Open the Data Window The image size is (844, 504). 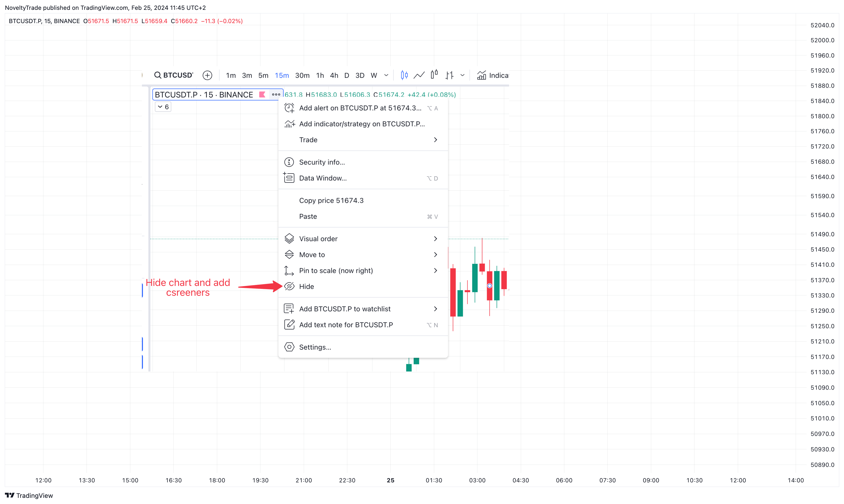click(x=363, y=178)
